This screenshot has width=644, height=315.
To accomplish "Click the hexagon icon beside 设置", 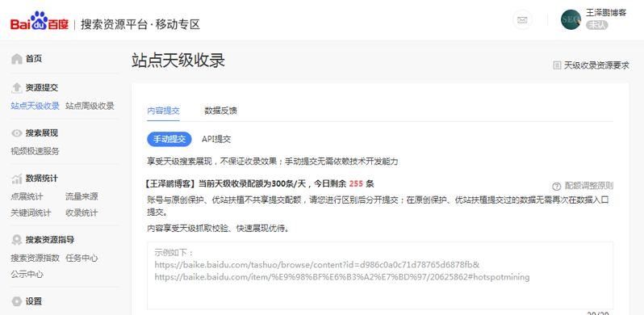I will [16, 301].
